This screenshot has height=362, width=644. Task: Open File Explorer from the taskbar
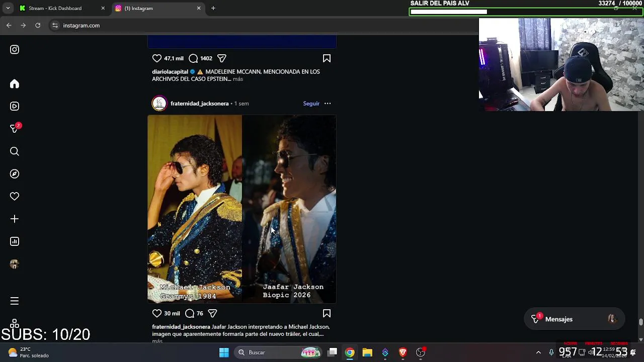pyautogui.click(x=367, y=352)
